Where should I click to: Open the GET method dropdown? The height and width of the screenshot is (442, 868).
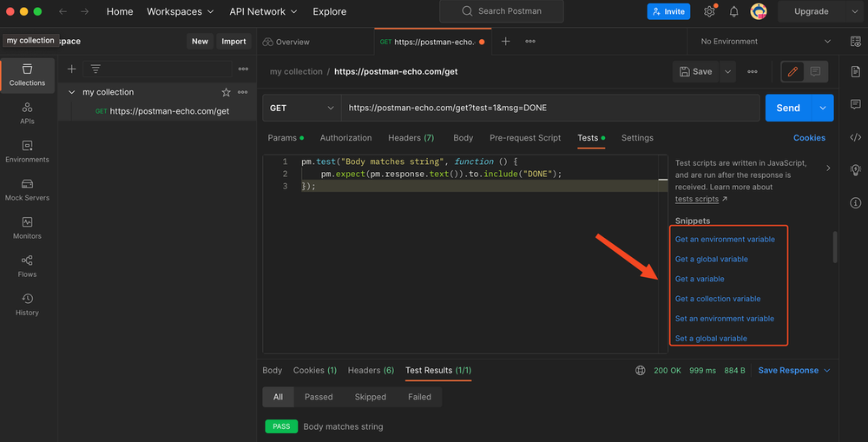(x=301, y=108)
